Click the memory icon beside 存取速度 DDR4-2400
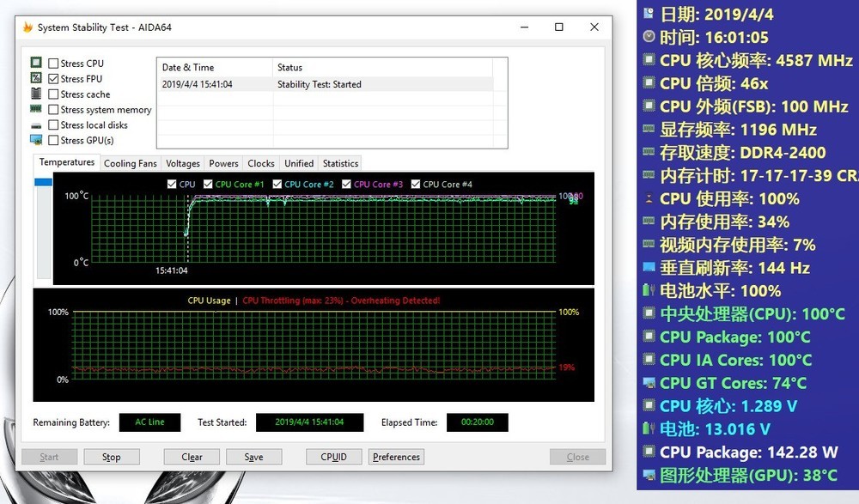Image resolution: width=859 pixels, height=504 pixels. tap(649, 152)
